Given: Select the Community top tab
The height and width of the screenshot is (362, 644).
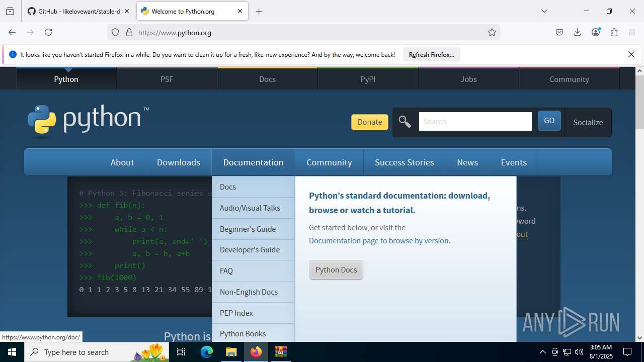Looking at the screenshot, I should click(569, 79).
